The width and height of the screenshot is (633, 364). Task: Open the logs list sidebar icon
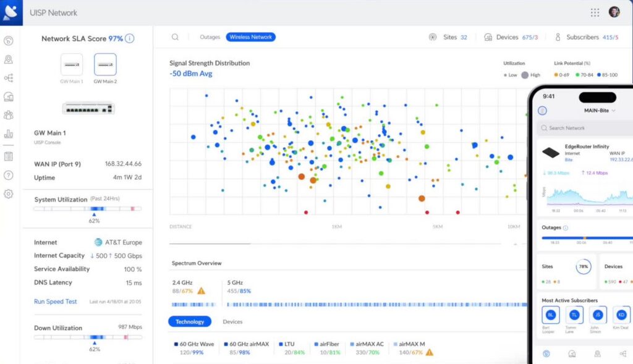pyautogui.click(x=9, y=156)
